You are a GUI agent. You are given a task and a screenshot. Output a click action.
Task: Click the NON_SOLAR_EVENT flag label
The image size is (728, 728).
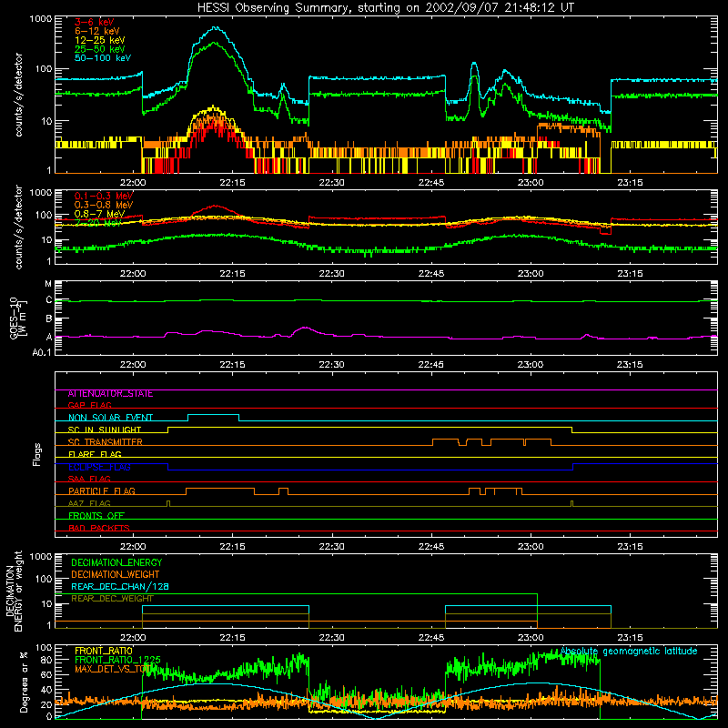pos(110,418)
